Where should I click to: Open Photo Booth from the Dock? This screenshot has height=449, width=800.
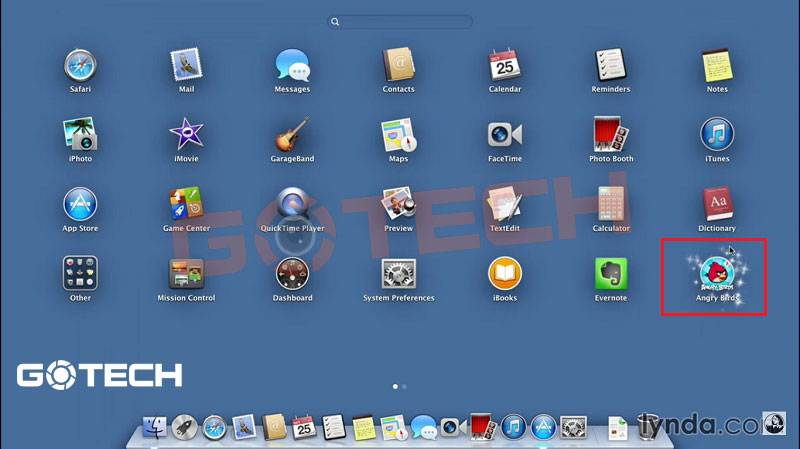[x=483, y=427]
